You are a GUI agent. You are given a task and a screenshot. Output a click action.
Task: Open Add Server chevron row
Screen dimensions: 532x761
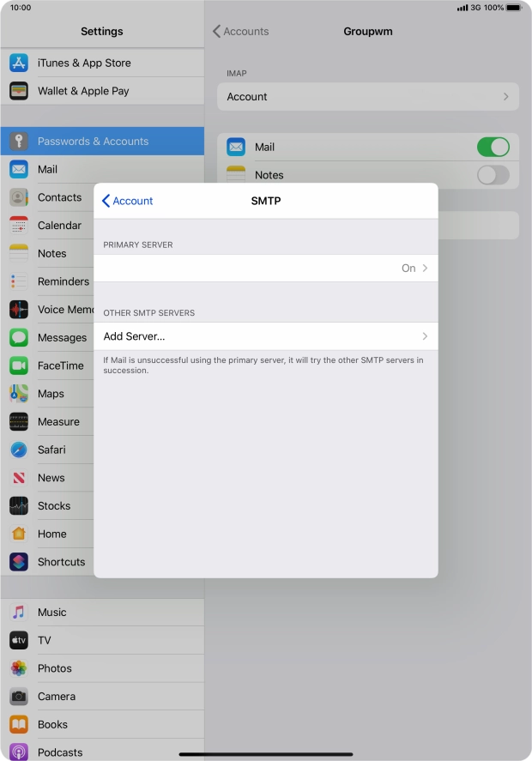tap(266, 336)
